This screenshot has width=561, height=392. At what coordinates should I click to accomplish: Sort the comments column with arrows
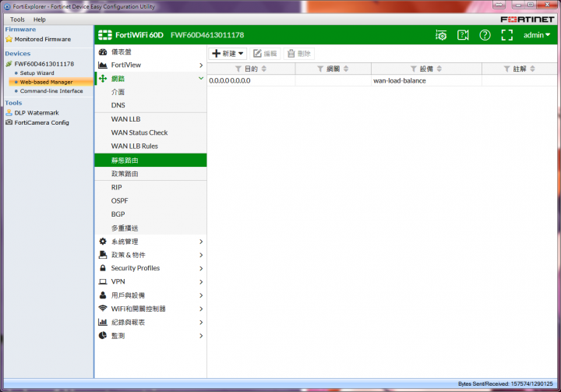[x=532, y=69]
